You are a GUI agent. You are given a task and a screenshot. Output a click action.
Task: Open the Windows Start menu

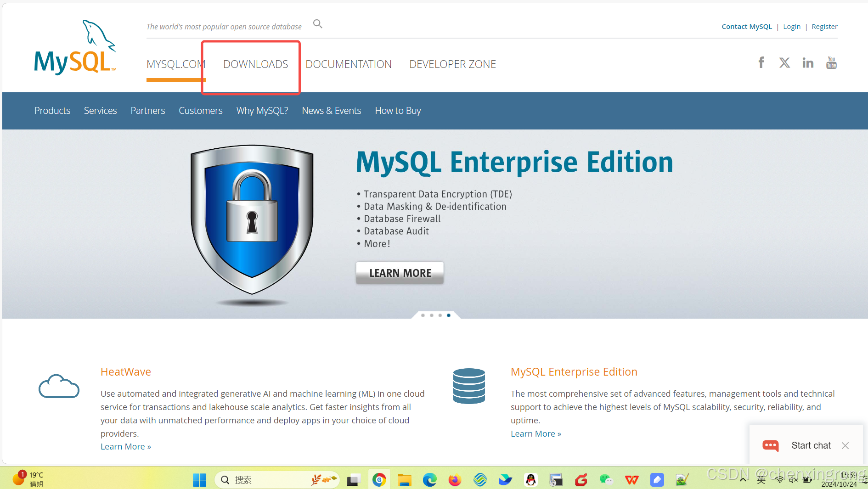coord(199,480)
